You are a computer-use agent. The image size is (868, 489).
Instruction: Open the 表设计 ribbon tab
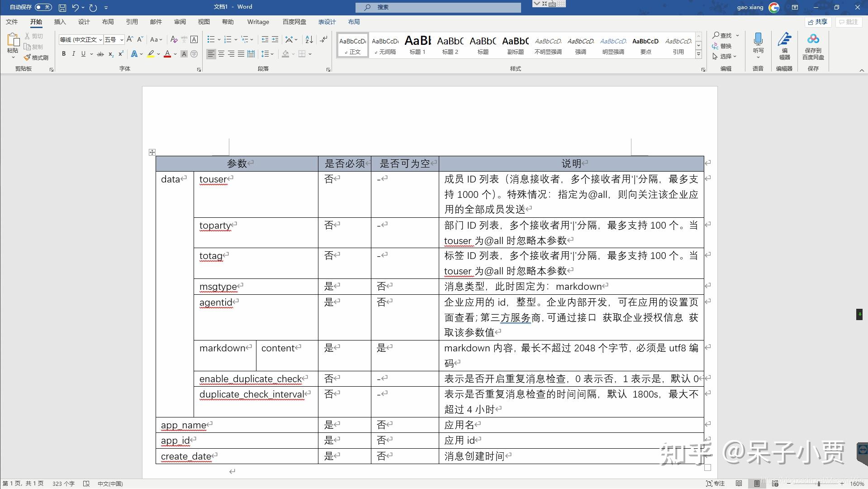click(327, 21)
